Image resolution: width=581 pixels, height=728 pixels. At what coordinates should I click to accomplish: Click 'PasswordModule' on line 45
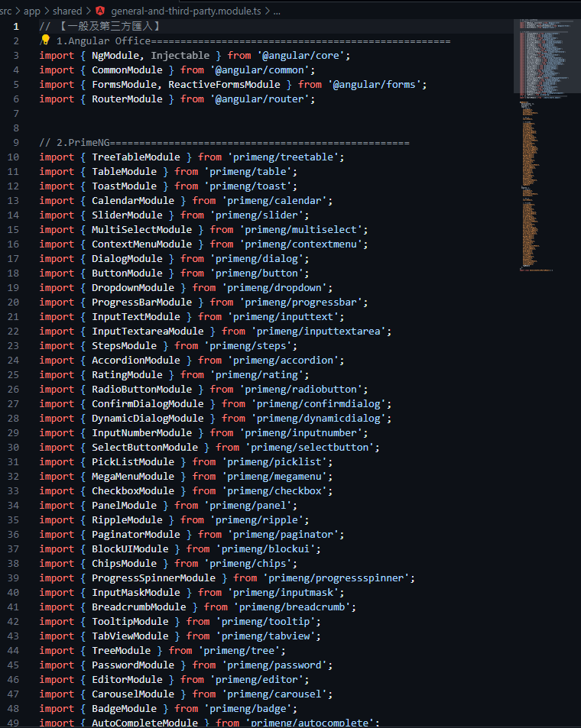133,665
